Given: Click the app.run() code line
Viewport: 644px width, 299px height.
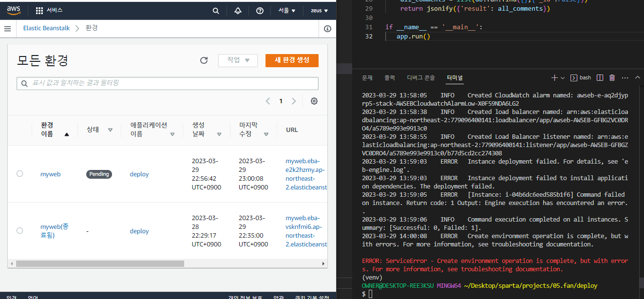Looking at the screenshot, I should [414, 37].
